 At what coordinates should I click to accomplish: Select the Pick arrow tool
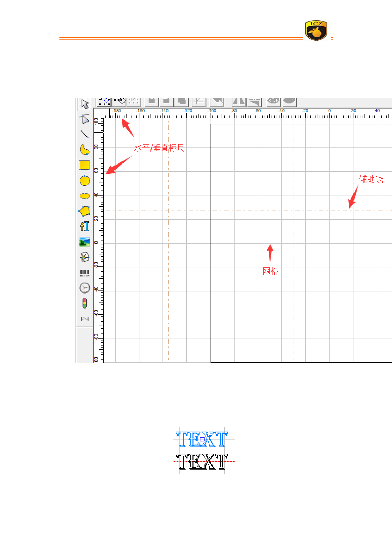[x=85, y=104]
